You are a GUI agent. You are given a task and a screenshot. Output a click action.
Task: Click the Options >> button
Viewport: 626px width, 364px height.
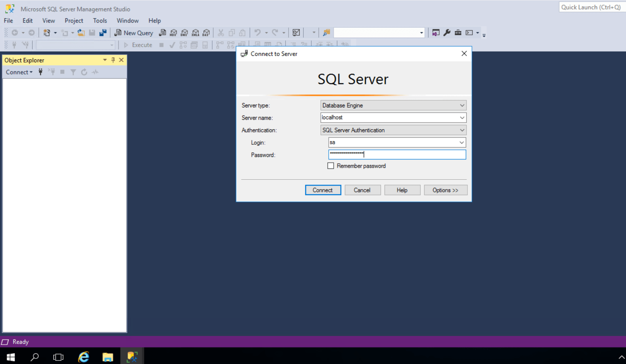(445, 190)
